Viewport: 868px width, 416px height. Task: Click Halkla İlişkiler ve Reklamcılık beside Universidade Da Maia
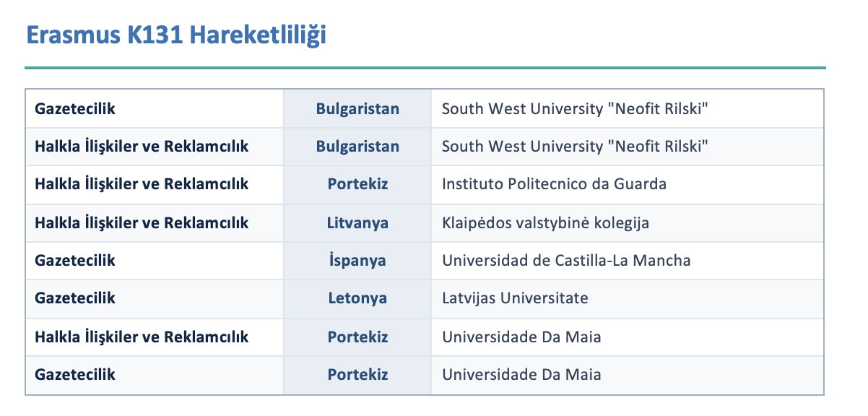coord(142,337)
